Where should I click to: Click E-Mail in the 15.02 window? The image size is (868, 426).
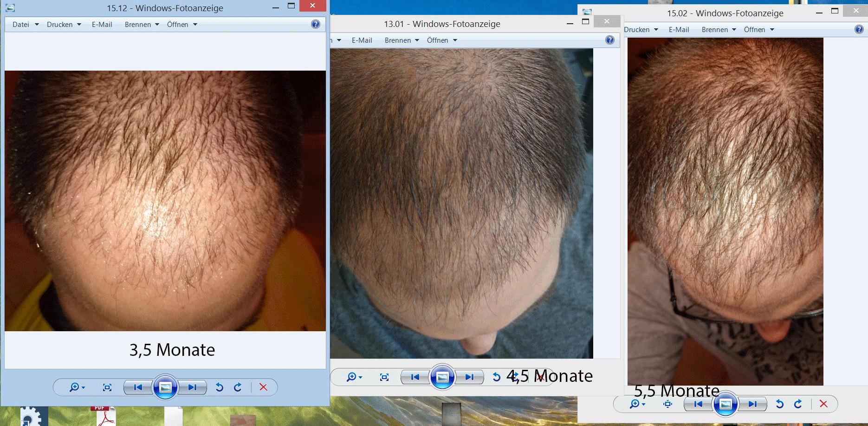[x=679, y=30]
